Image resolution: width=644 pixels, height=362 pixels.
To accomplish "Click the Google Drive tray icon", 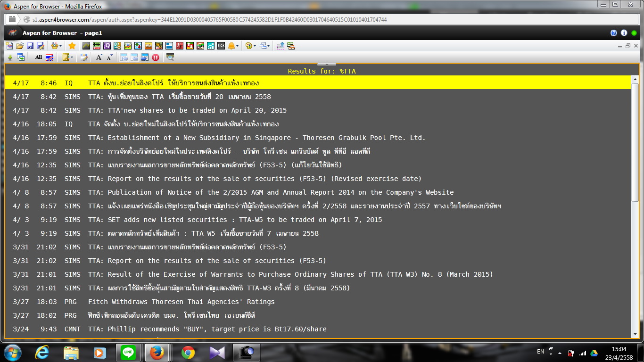I will [594, 353].
